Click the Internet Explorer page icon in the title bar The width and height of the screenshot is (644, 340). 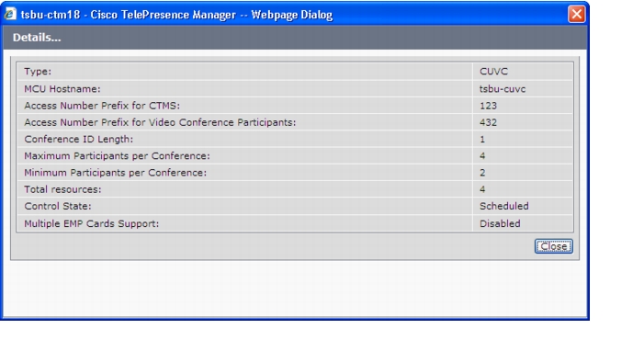pyautogui.click(x=10, y=14)
